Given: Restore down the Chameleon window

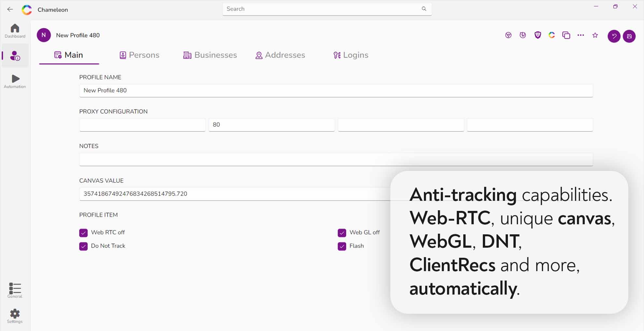Looking at the screenshot, I should pos(615,6).
